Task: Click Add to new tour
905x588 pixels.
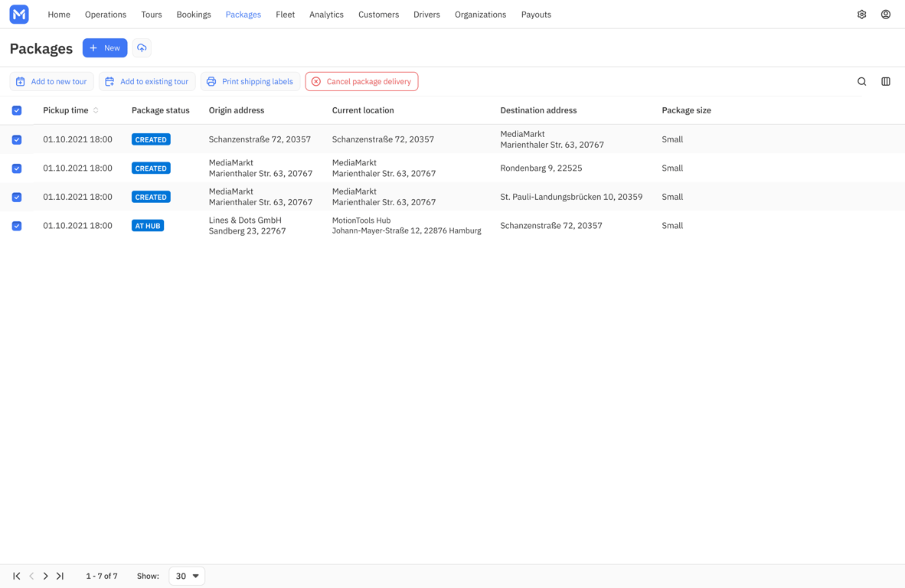Action: [x=52, y=81]
